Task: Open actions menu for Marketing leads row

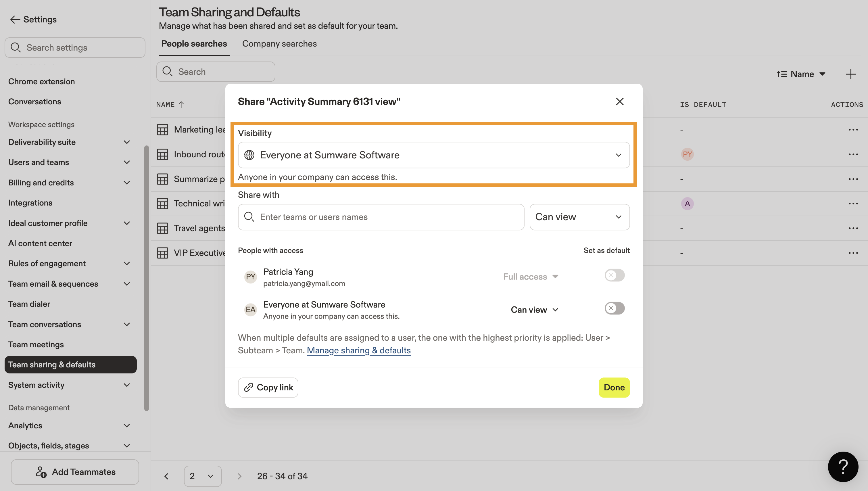Action: pos(853,129)
